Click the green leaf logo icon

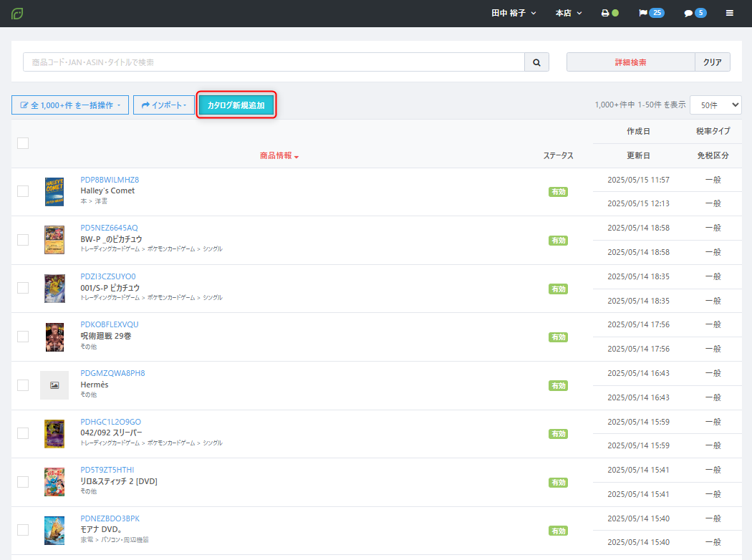click(x=17, y=14)
